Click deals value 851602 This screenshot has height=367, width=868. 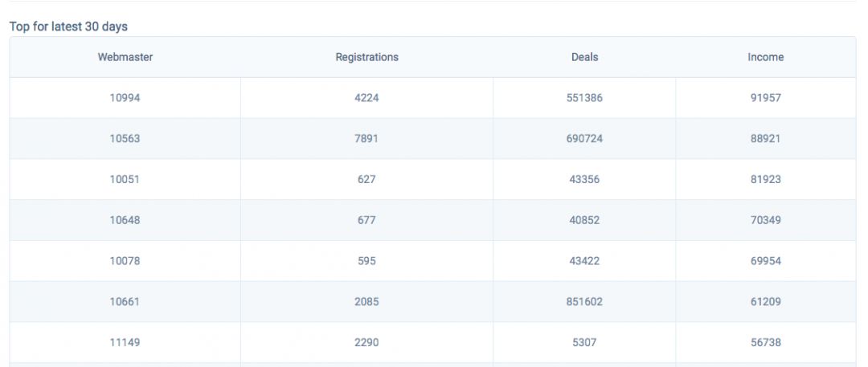(x=584, y=302)
